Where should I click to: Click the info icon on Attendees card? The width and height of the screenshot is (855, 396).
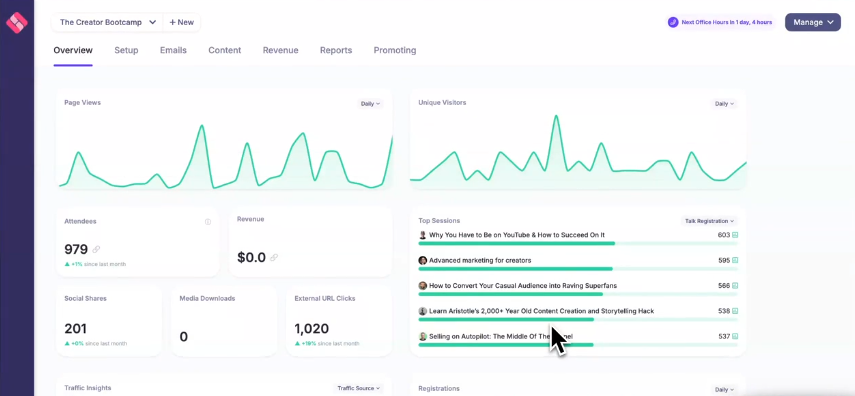coord(208,222)
